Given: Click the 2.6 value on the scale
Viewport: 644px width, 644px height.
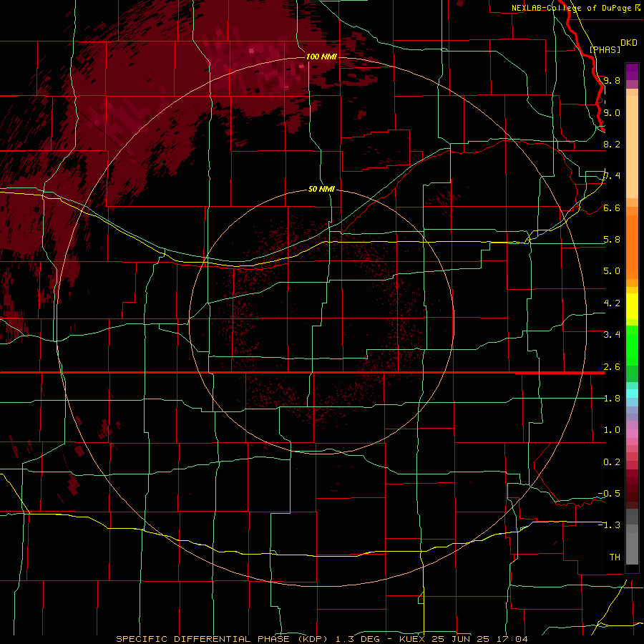Looking at the screenshot, I should 612,367.
